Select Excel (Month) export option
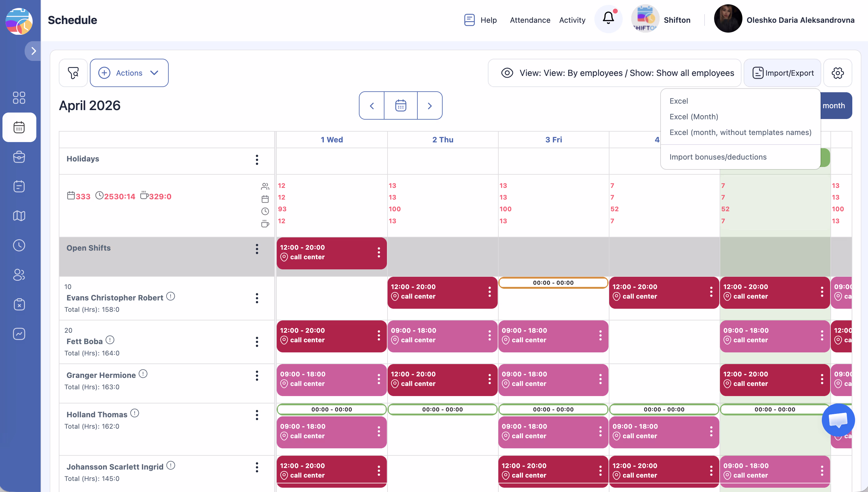The height and width of the screenshot is (492, 868). [x=693, y=117]
